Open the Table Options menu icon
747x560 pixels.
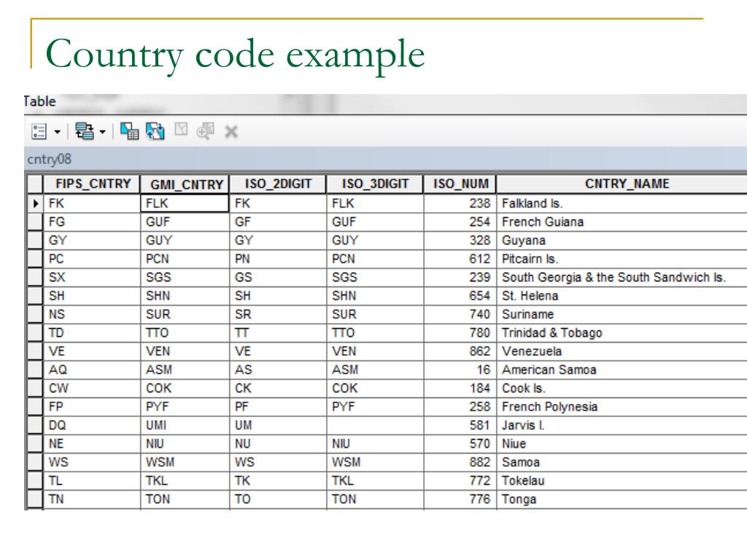coord(39,131)
